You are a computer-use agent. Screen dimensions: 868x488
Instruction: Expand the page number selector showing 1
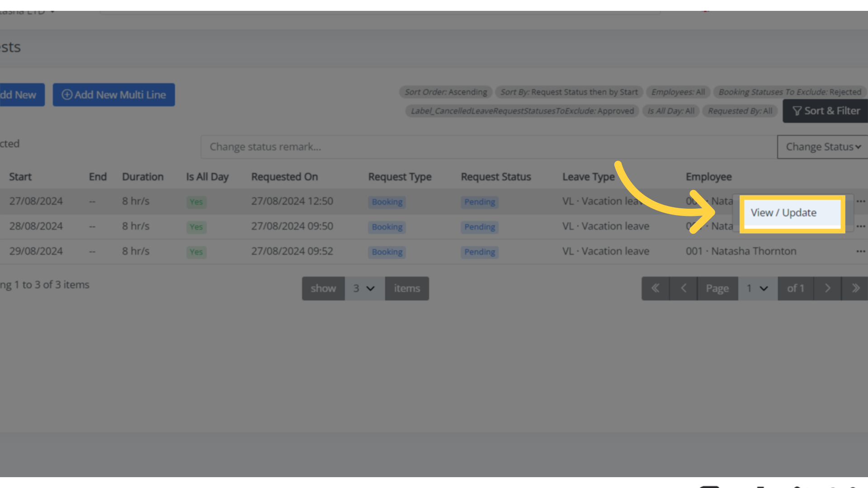coord(757,288)
